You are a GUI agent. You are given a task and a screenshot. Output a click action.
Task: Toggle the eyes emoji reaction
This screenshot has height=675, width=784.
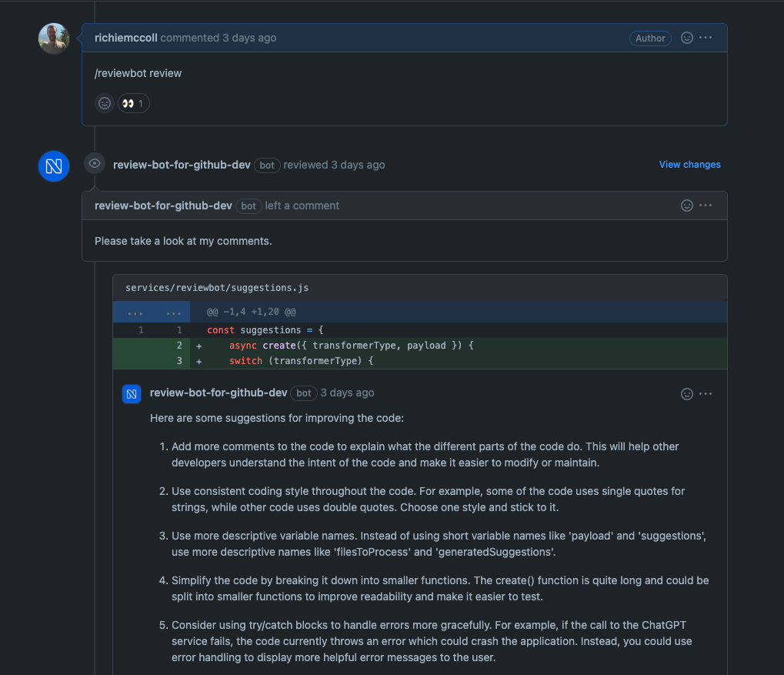click(134, 103)
